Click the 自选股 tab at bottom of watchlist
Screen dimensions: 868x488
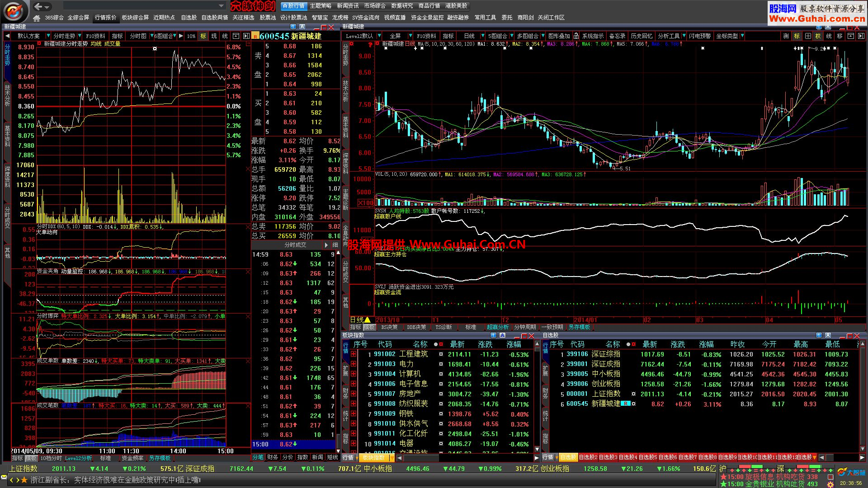coord(568,457)
